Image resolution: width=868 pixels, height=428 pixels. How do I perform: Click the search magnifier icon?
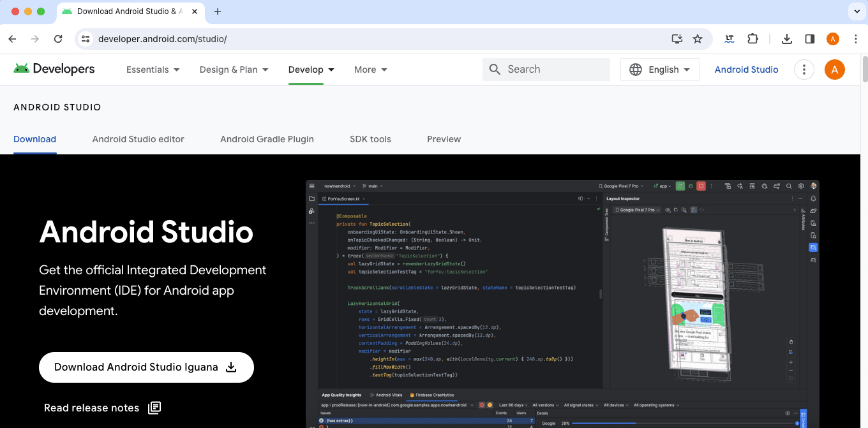pyautogui.click(x=495, y=69)
